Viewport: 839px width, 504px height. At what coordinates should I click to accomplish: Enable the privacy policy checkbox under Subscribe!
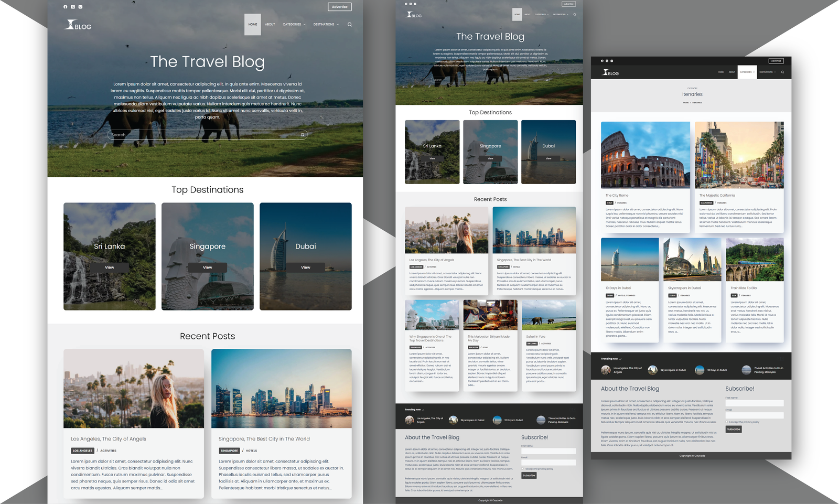coord(727,422)
